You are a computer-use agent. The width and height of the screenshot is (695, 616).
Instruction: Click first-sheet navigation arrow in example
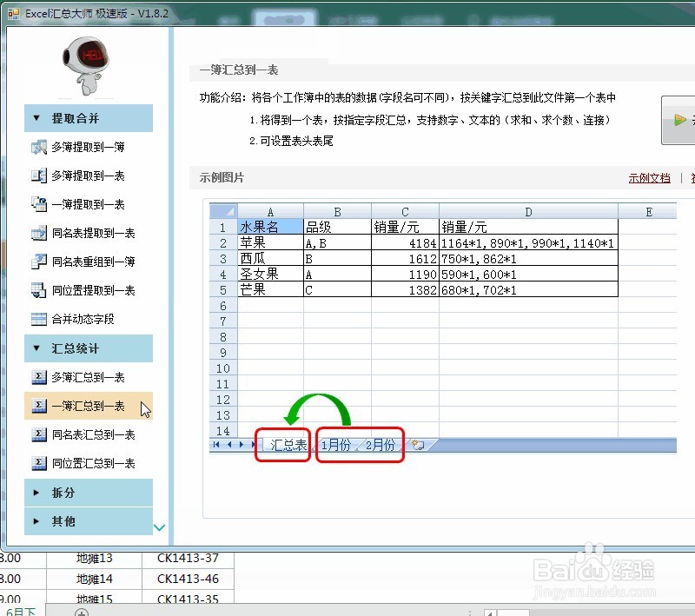pos(216,445)
